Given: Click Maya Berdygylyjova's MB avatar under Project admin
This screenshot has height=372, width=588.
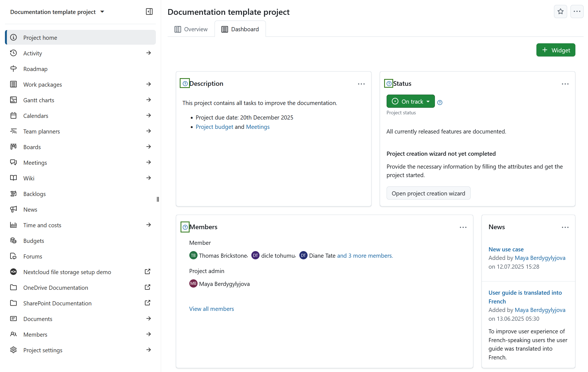Looking at the screenshot, I should coord(193,283).
